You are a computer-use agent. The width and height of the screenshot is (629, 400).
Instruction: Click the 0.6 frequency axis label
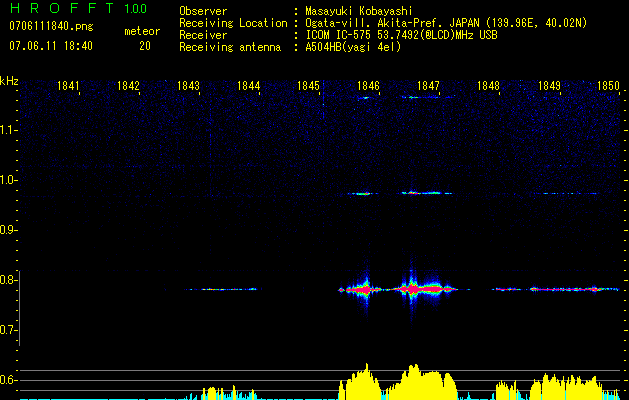click(x=9, y=380)
